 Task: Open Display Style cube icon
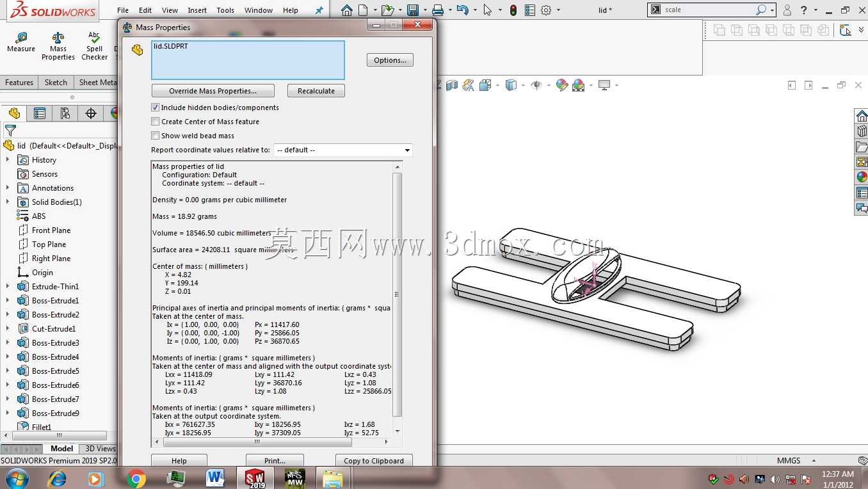(511, 85)
